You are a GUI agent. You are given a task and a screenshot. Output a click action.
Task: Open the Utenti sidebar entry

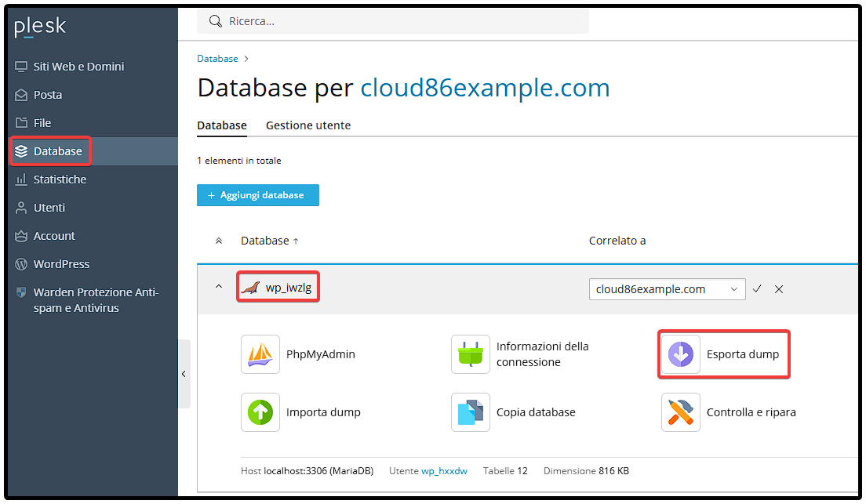49,207
